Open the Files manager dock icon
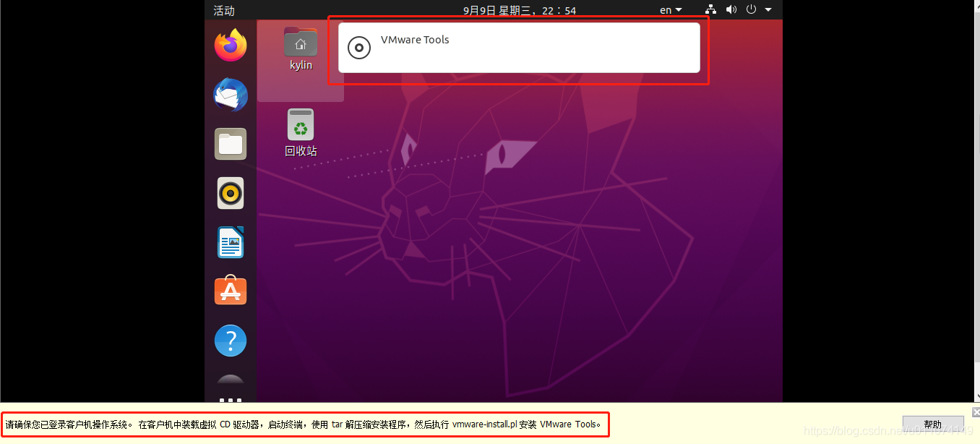Screen dimensions: 980x444 (x=231, y=144)
